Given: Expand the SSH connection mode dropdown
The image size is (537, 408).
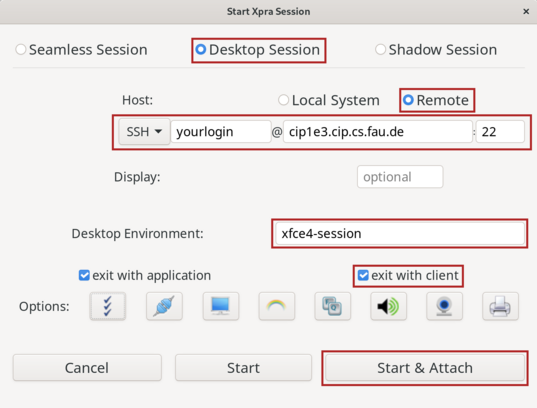Looking at the screenshot, I should tap(144, 132).
